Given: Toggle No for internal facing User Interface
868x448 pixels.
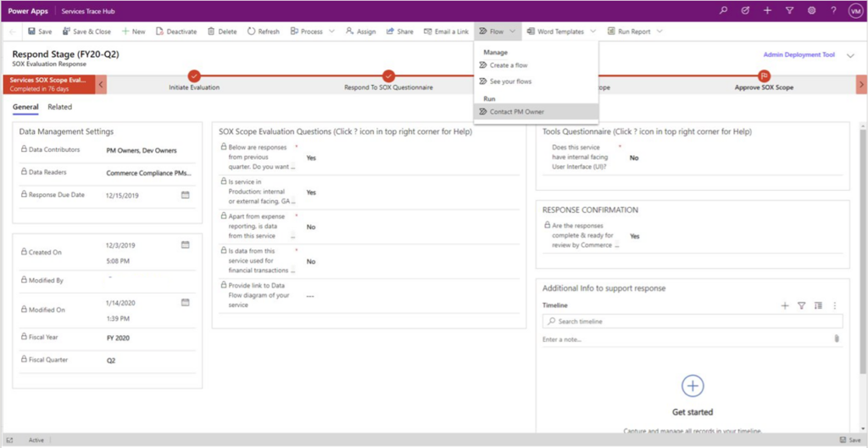Looking at the screenshot, I should [634, 158].
